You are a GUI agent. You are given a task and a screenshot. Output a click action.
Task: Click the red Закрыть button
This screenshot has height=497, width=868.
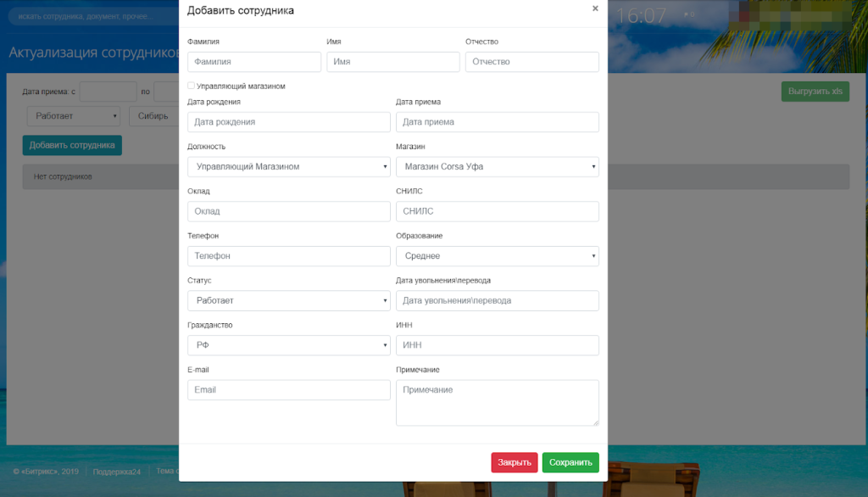515,462
